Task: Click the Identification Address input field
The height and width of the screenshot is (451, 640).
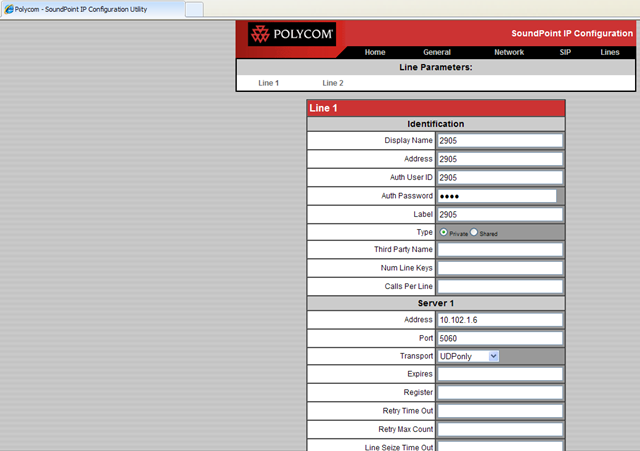Action: (x=500, y=159)
